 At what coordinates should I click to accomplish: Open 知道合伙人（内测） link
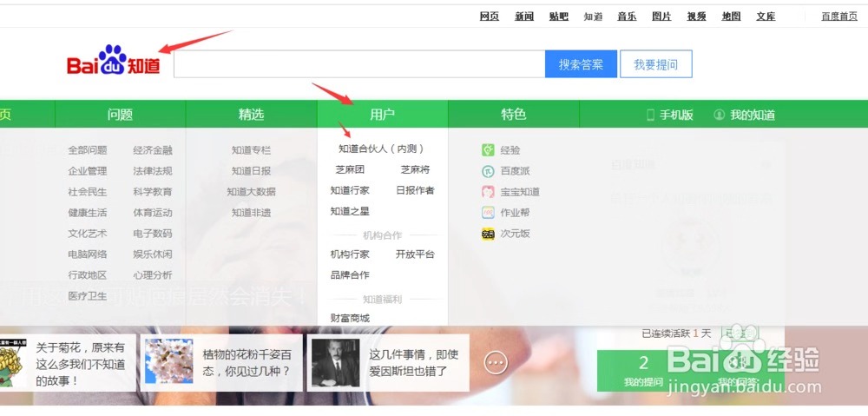coord(382,149)
